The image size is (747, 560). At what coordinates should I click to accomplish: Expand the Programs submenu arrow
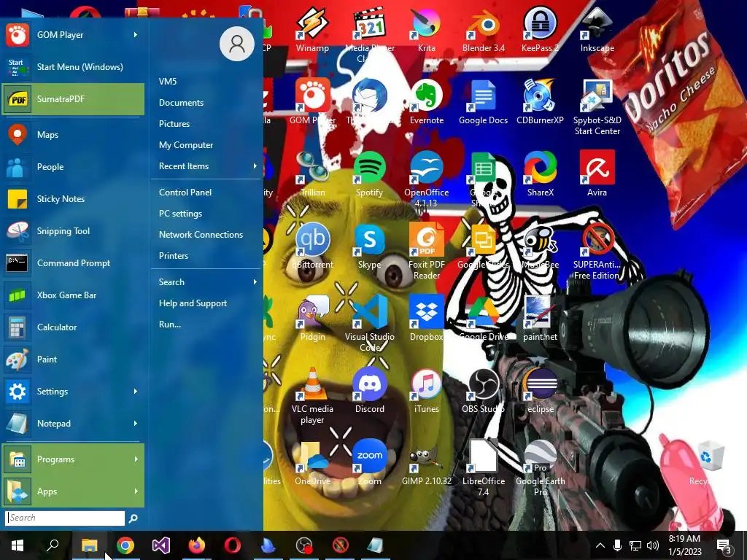(136, 459)
